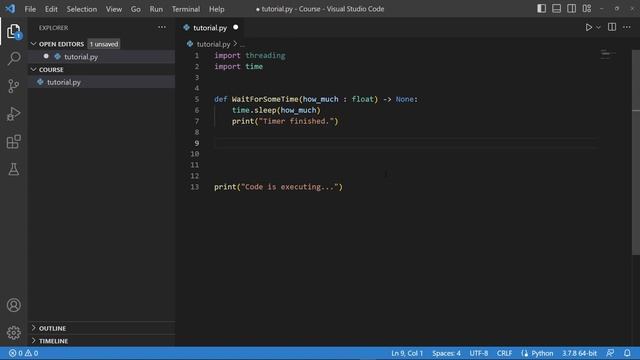Split the editor right
The width and height of the screenshot is (640, 360).
click(x=611, y=27)
